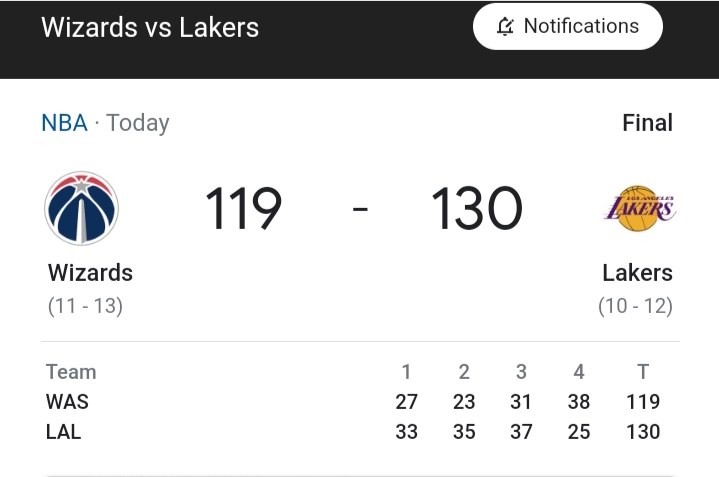719x477 pixels.
Task: Select the Wizards team name
Action: [x=90, y=273]
